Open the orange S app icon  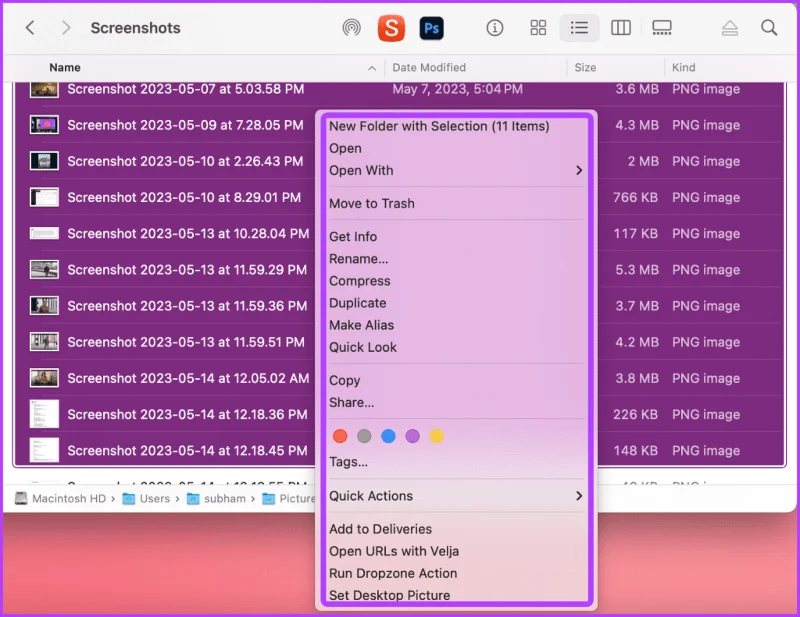391,28
